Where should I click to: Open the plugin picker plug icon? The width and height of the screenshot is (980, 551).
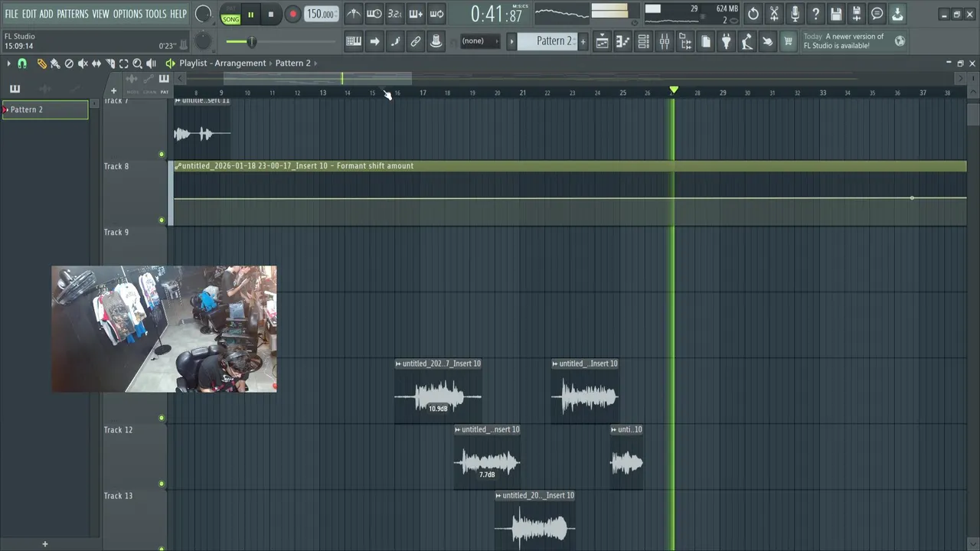[727, 41]
